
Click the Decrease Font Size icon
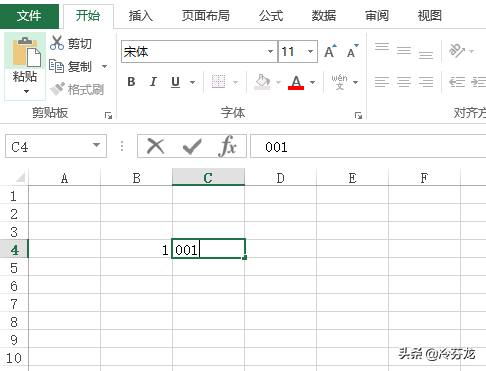[352, 51]
